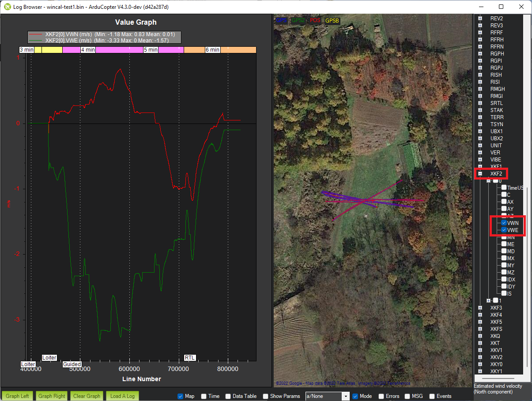Enable the Data Table checkbox
532x401 pixels.
point(228,396)
